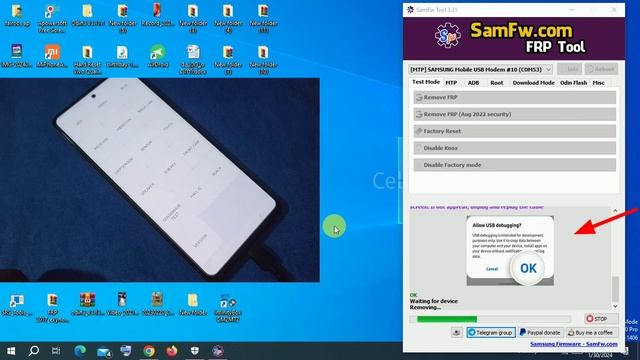This screenshot has width=640, height=360.
Task: Switch to Google Chrome in taskbar
Action: [x=149, y=351]
